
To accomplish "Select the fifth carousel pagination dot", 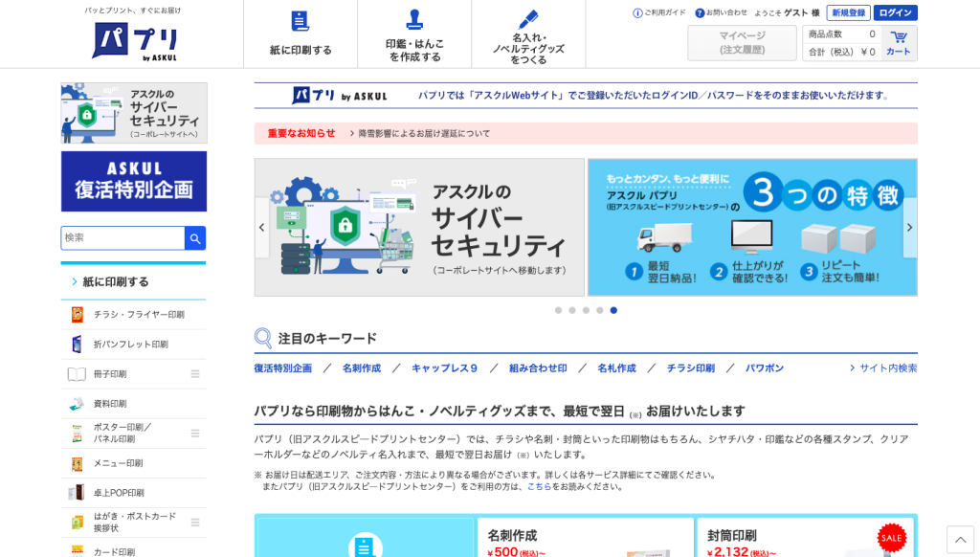I will tap(613, 310).
